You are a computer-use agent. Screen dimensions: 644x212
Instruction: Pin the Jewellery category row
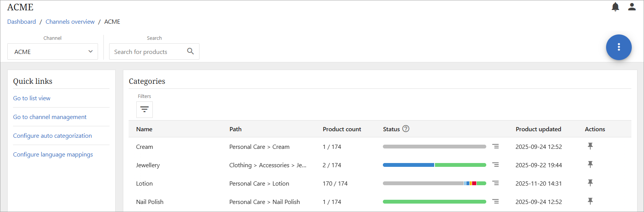[x=590, y=165]
